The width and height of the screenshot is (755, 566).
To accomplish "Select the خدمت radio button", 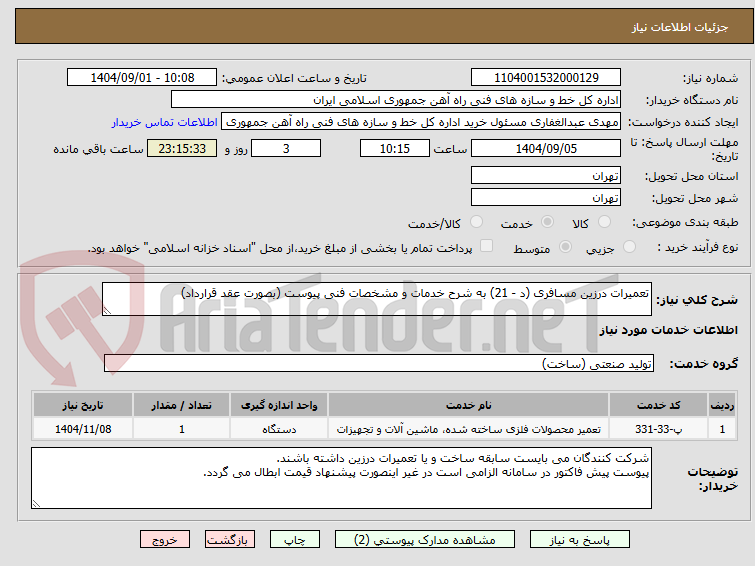I will coord(547,222).
